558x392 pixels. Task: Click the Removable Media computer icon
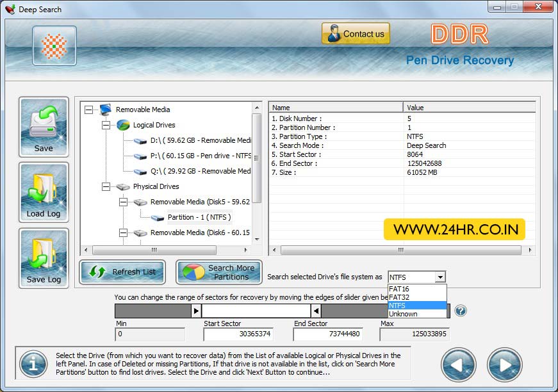click(106, 110)
